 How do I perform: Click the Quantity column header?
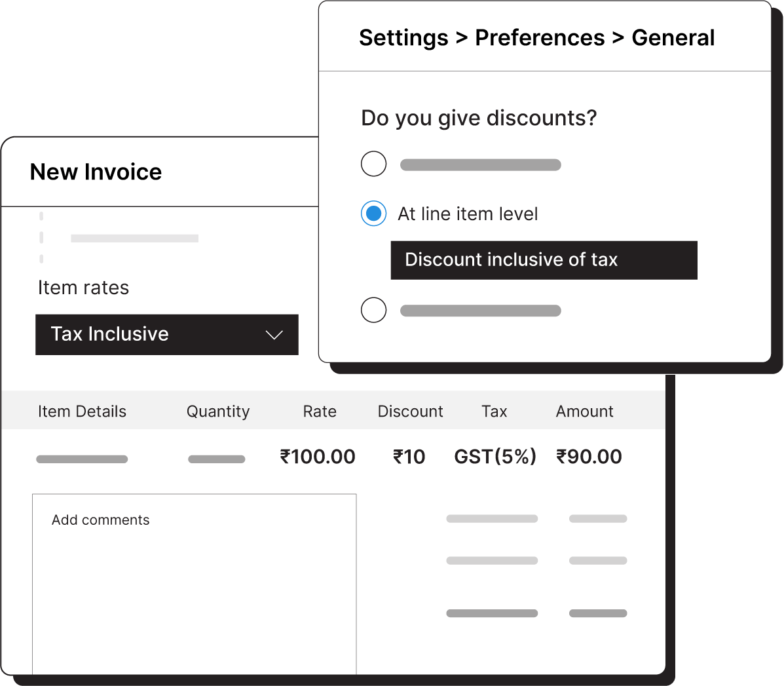click(218, 411)
